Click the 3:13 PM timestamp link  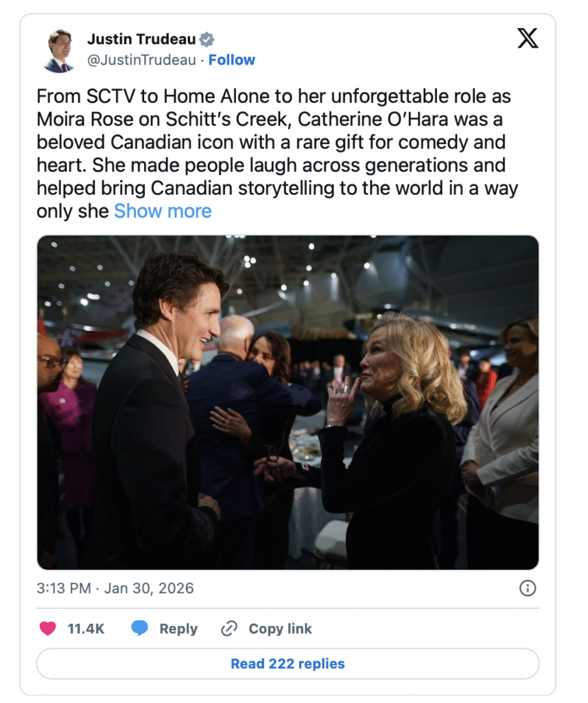point(115,588)
